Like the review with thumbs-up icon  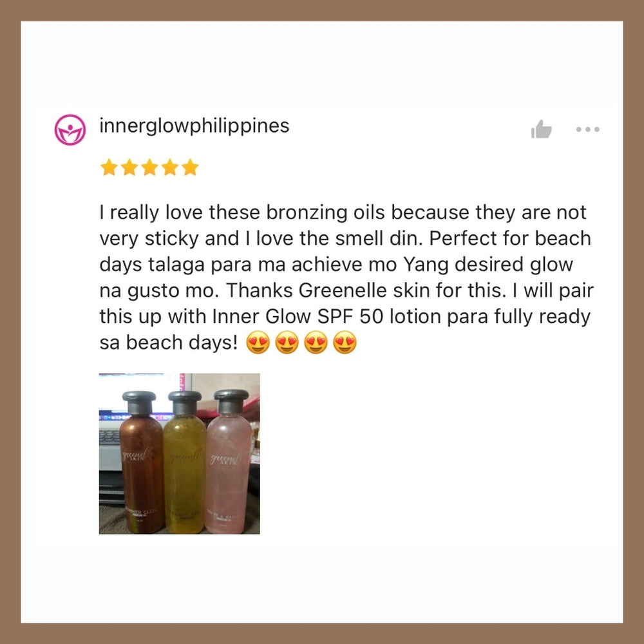(x=541, y=129)
